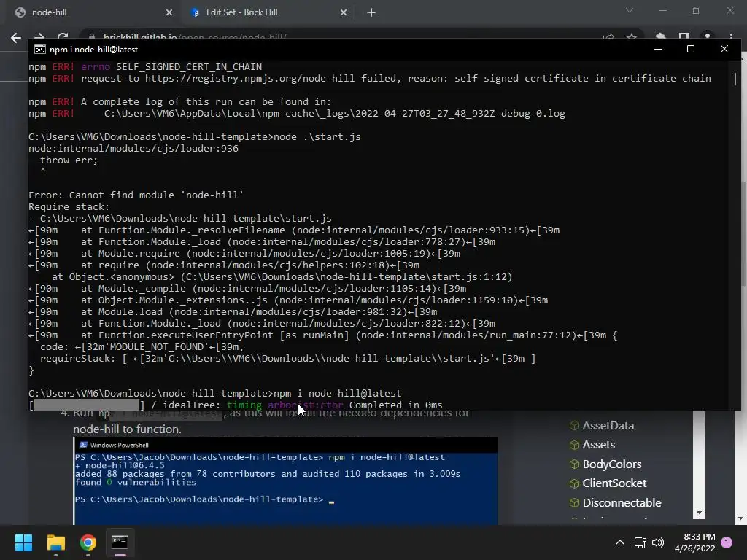Switch to Edit Set - Brick Hill tab
Screen dimensions: 747x560
click(268, 12)
